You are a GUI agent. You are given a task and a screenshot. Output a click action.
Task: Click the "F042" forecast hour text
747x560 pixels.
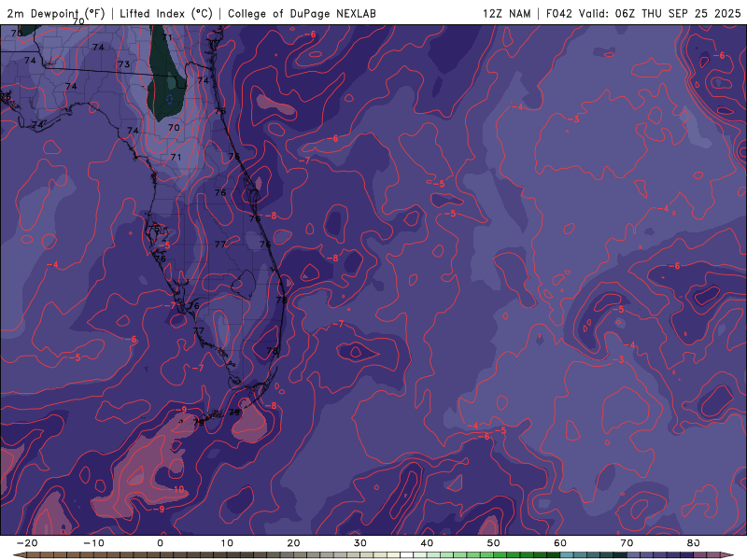[x=558, y=14]
